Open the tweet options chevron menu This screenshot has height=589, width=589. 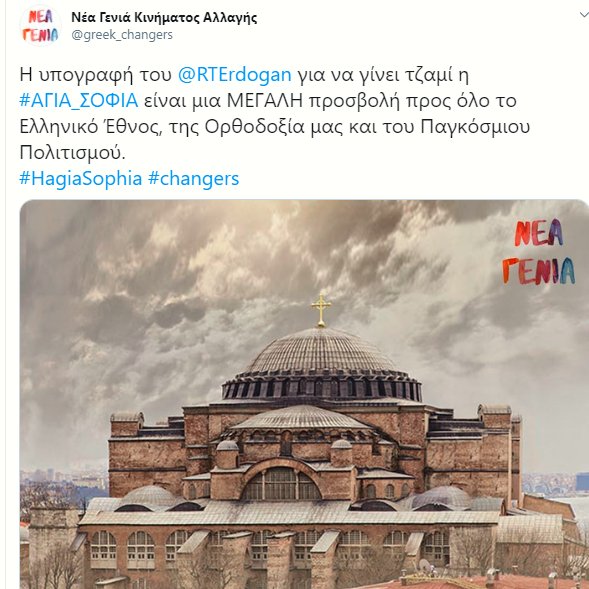[x=584, y=15]
